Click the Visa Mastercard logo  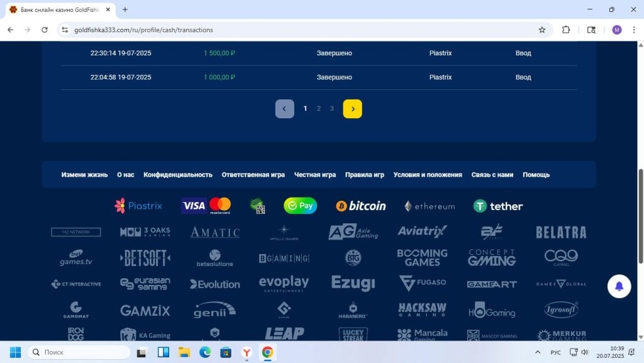pyautogui.click(x=206, y=206)
